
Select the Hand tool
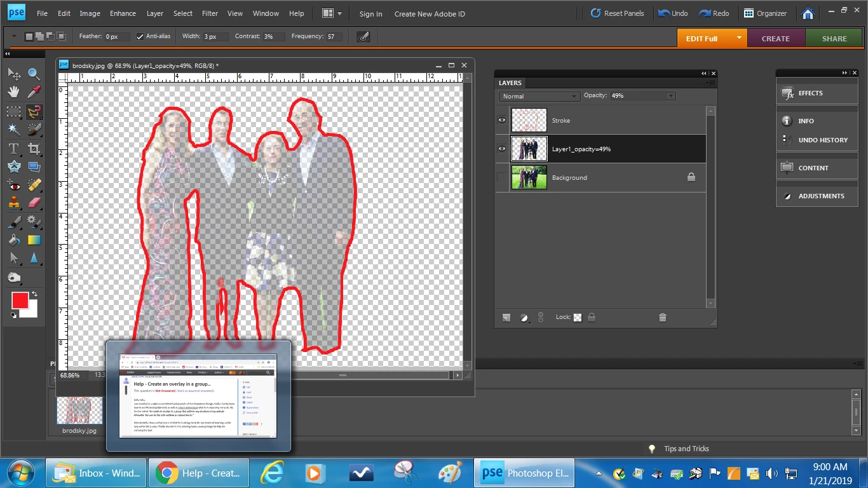13,92
